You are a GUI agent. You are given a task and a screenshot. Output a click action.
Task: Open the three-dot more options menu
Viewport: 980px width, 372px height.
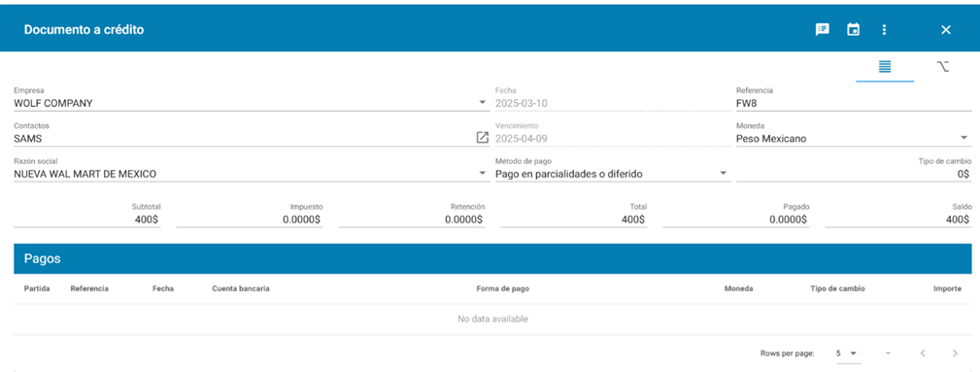[884, 29]
